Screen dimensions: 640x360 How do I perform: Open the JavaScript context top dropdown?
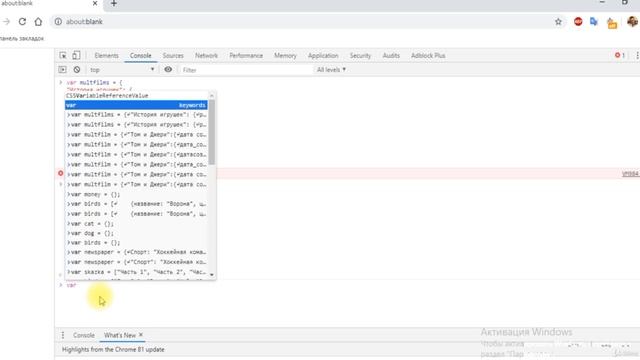pyautogui.click(x=122, y=70)
